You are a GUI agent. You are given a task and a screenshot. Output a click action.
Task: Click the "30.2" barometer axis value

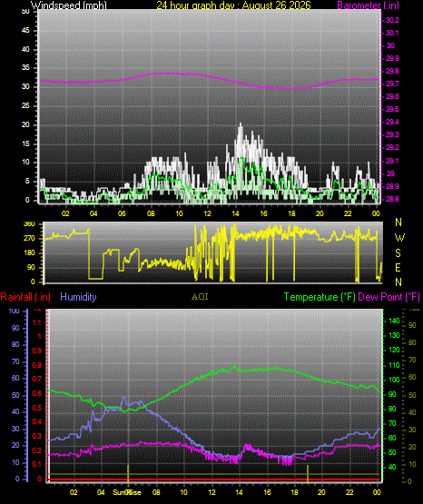pyautogui.click(x=392, y=20)
